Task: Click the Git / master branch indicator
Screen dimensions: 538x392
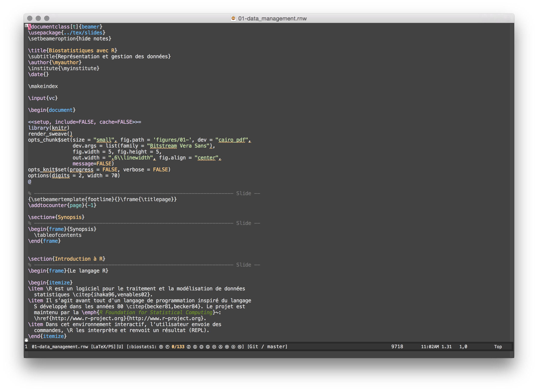Action: tap(267, 347)
